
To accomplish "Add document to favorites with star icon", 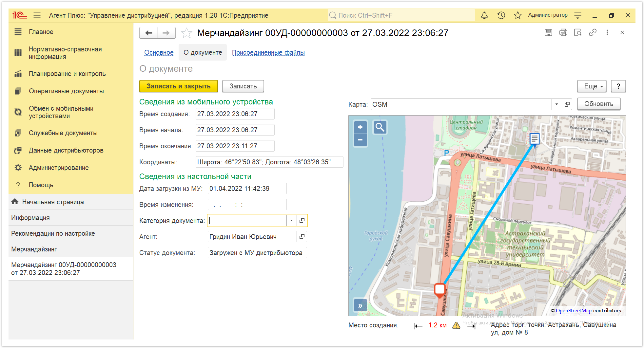I will (x=186, y=33).
